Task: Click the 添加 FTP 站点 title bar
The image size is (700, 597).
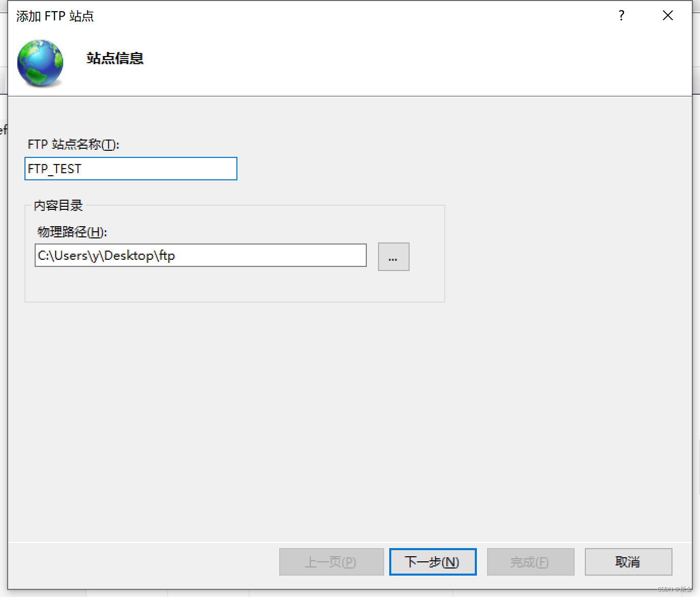Action: pos(55,16)
